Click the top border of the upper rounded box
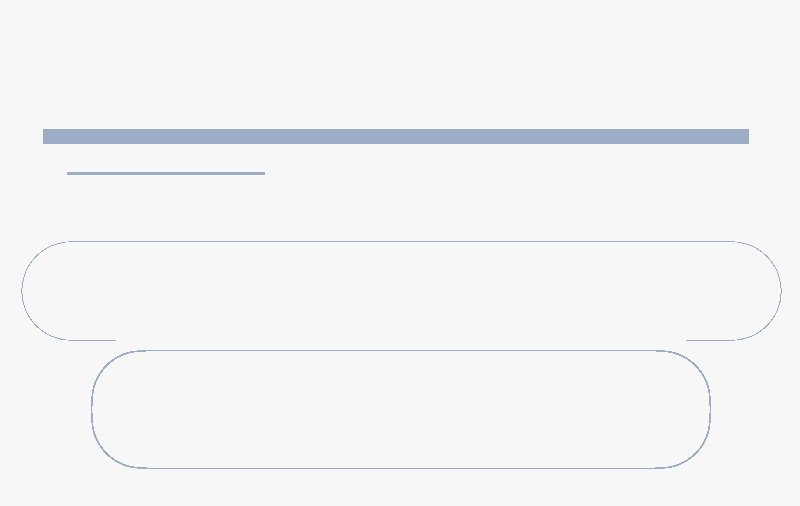800x506 pixels. pos(400,241)
